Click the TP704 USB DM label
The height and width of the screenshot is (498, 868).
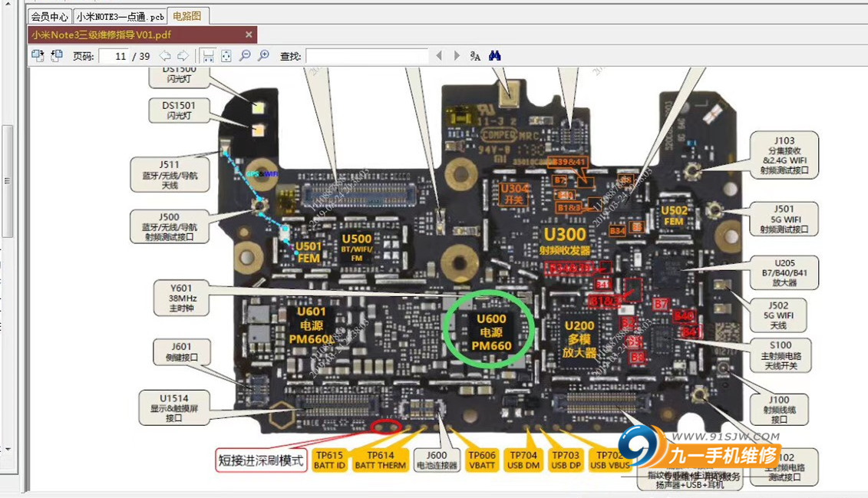(523, 460)
